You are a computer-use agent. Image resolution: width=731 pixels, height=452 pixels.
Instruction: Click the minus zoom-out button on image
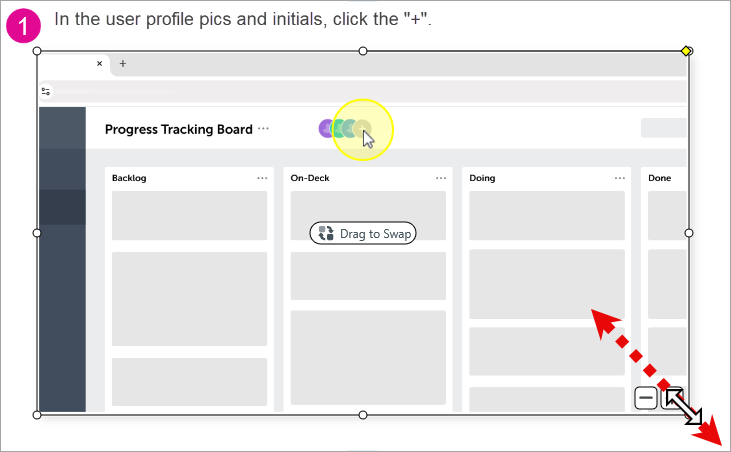(x=646, y=398)
